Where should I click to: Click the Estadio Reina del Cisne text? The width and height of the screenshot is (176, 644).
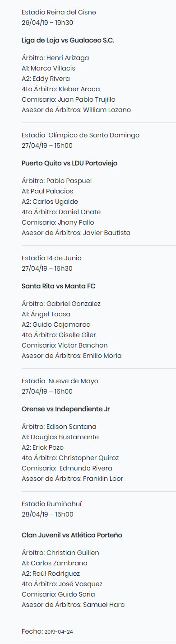[x=59, y=12]
